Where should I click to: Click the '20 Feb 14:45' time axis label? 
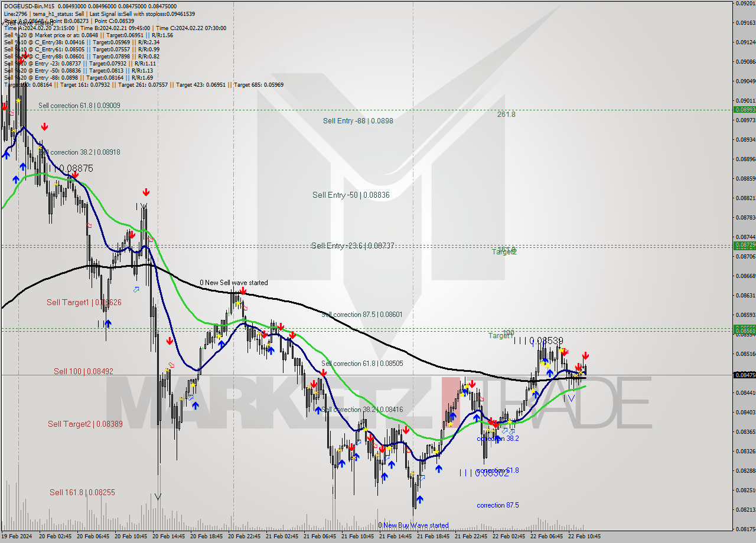(169, 537)
